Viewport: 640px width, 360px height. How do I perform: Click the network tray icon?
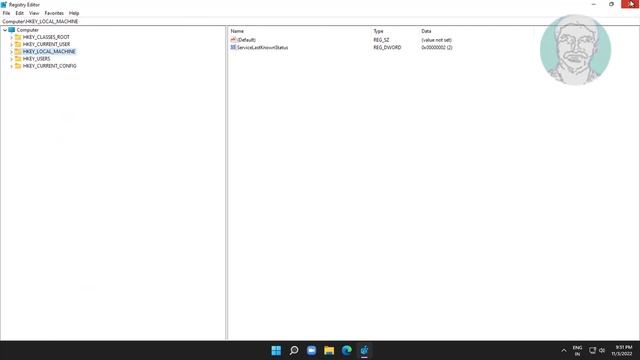(x=592, y=350)
